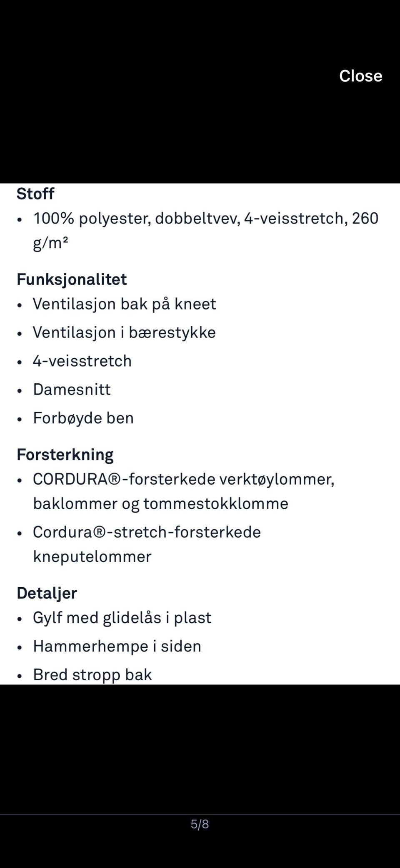The image size is (400, 868).
Task: Select 'Ventilasjon i bærestykke' bullet
Action: tap(125, 332)
